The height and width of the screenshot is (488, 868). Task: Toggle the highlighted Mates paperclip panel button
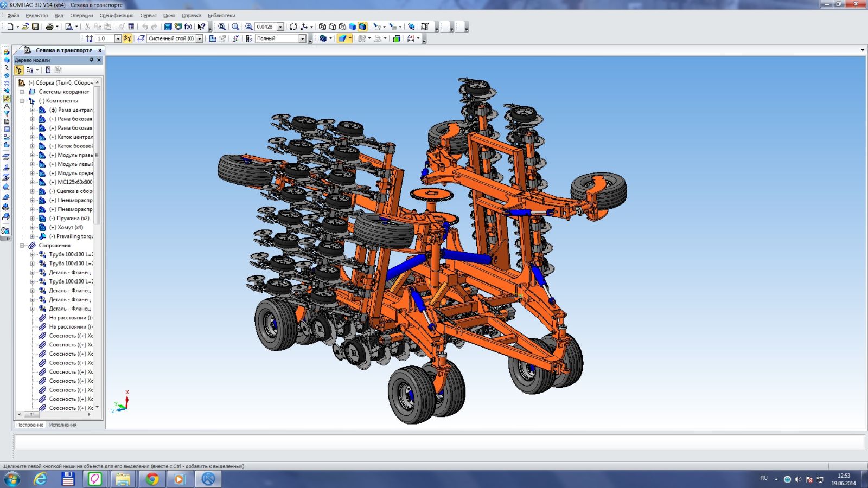click(x=7, y=99)
